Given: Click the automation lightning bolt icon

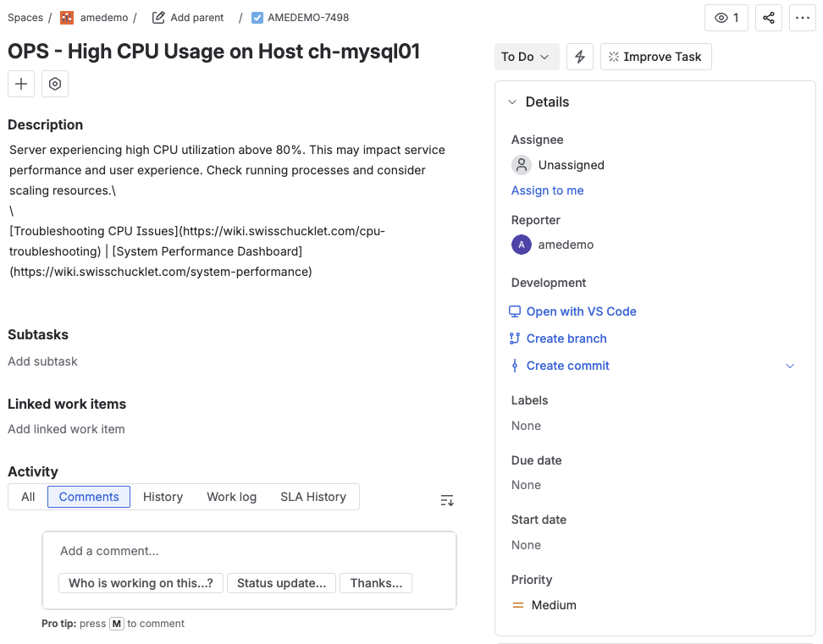Looking at the screenshot, I should (x=579, y=57).
